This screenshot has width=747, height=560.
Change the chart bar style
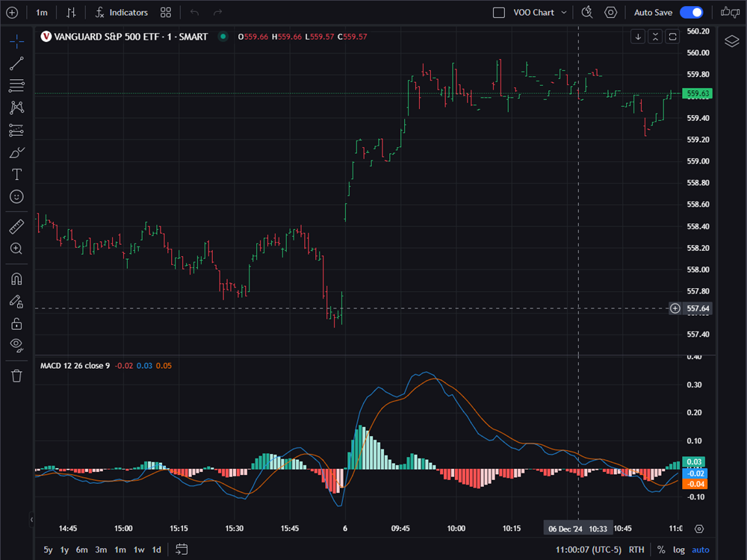click(71, 13)
